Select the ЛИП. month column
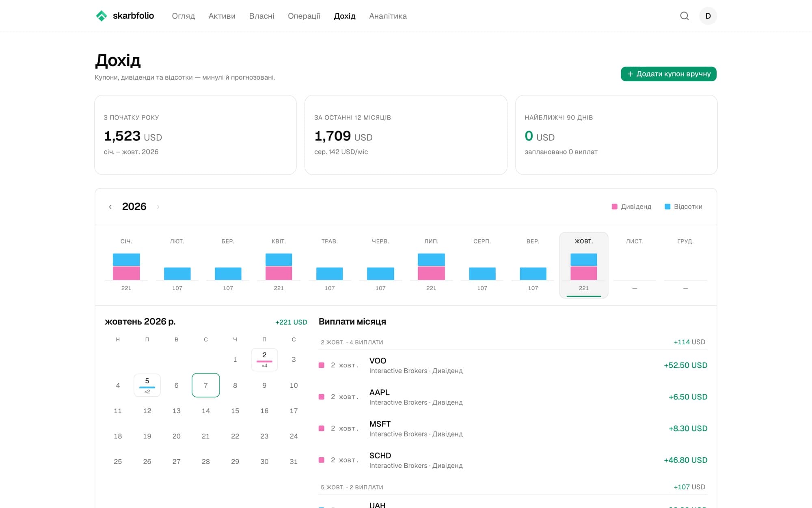Image resolution: width=812 pixels, height=508 pixels. click(x=431, y=265)
